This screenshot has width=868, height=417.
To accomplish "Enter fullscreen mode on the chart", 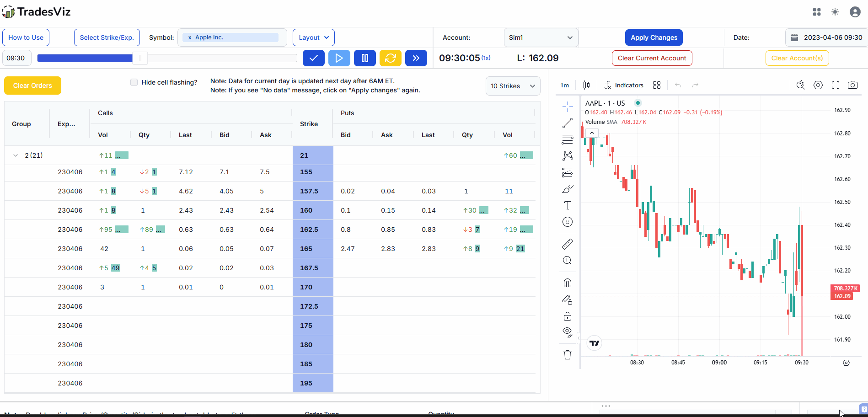I will 836,85.
